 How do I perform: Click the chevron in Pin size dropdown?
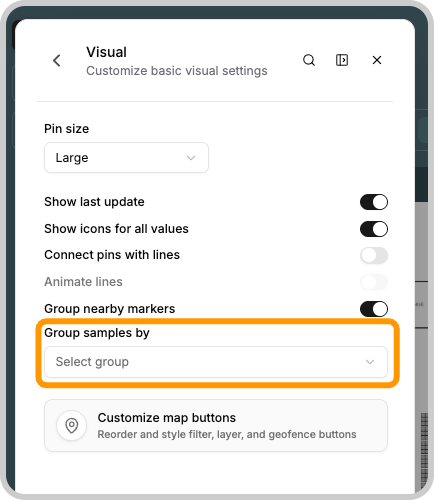click(x=191, y=158)
